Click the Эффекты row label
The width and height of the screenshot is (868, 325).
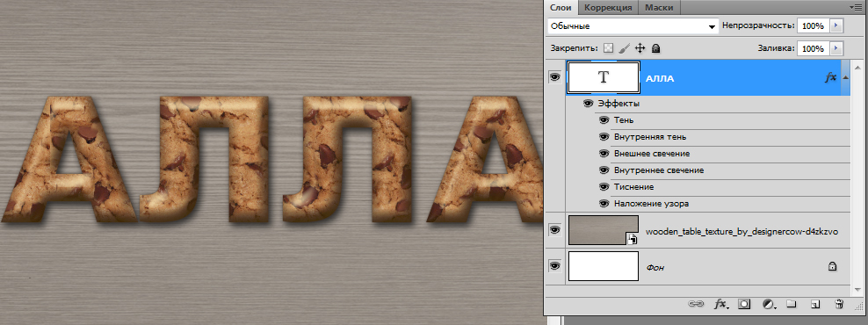pos(618,104)
